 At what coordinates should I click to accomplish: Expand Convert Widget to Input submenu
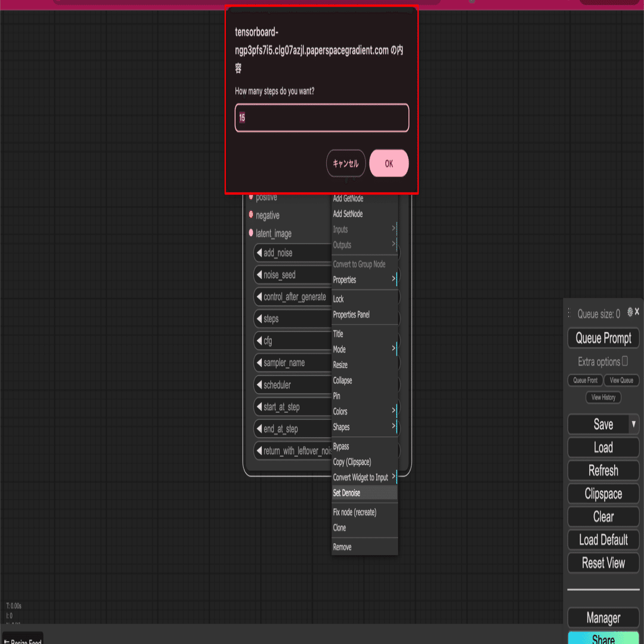pos(364,477)
